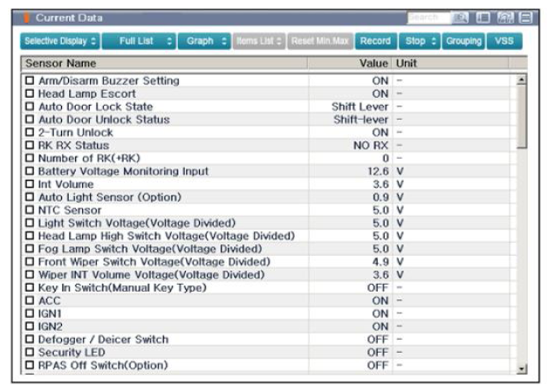
Task: Click the graph chart icon in the title bar
Action: (x=505, y=17)
